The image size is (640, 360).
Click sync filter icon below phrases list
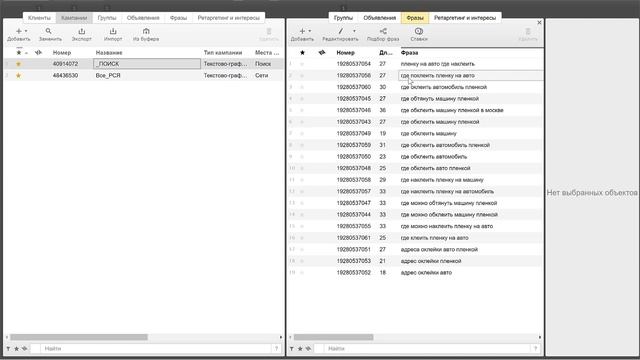coord(308,349)
